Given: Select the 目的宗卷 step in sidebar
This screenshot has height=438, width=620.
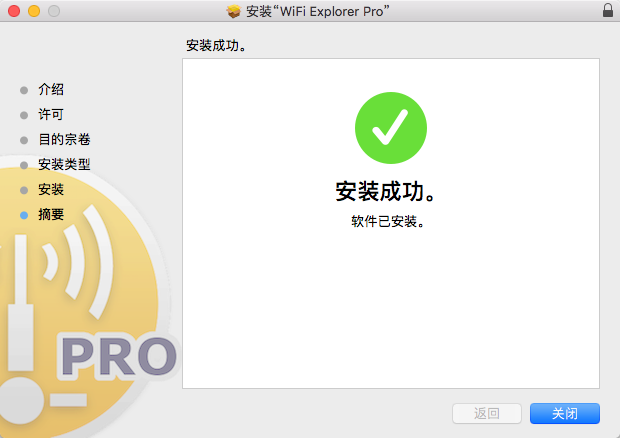Looking at the screenshot, I should click(64, 139).
